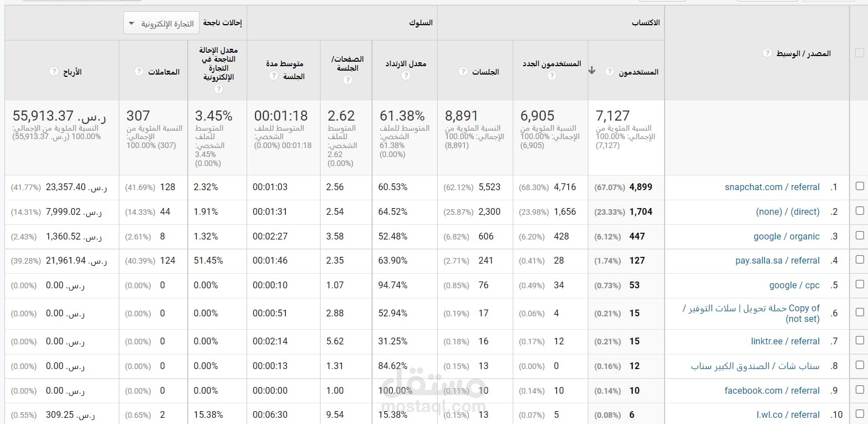Open the google / organic source link
The width and height of the screenshot is (868, 424).
[787, 236]
